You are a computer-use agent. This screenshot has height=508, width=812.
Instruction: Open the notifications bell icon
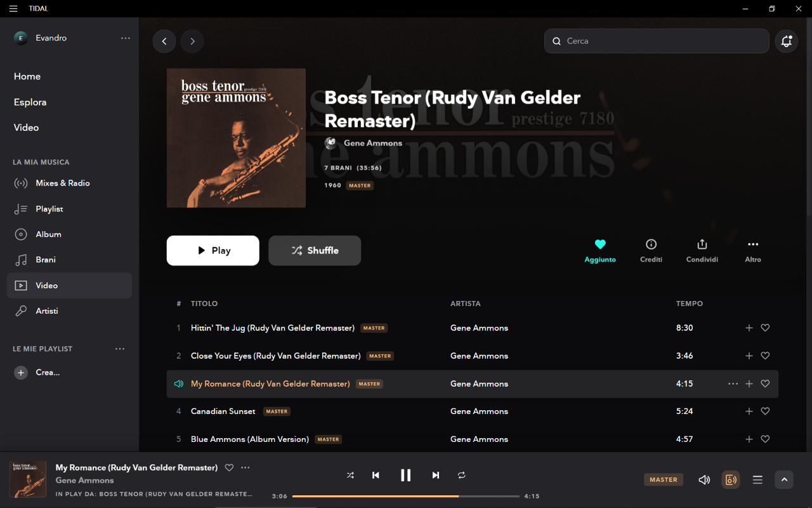786,41
